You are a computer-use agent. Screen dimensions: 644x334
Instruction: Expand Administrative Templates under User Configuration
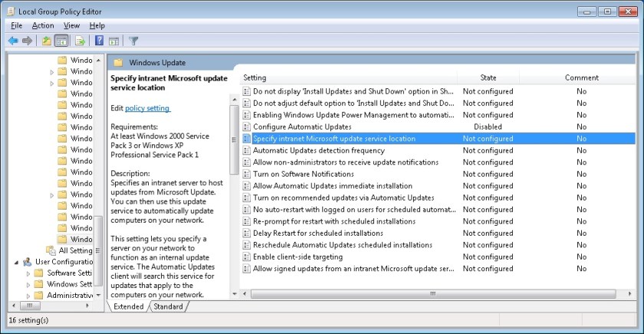(x=29, y=295)
